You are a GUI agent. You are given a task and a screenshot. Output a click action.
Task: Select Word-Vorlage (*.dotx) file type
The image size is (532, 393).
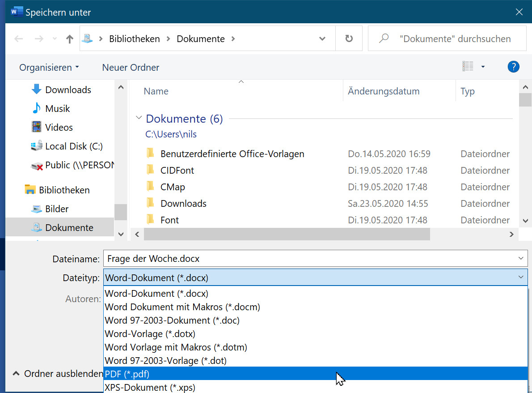tap(150, 334)
